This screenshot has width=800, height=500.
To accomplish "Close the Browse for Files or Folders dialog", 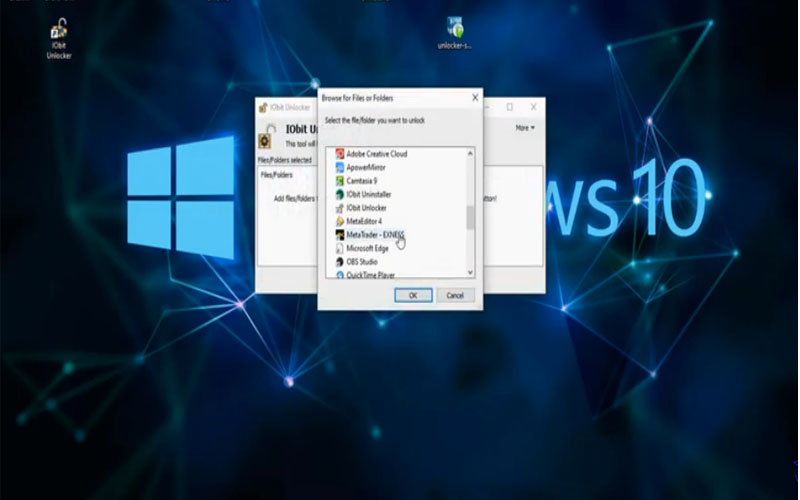I will 475,97.
